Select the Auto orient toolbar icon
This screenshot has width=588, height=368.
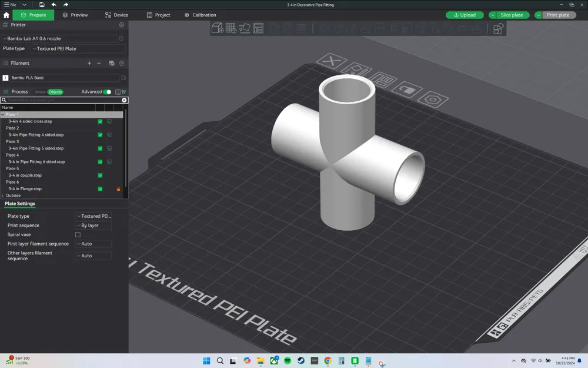tap(244, 28)
